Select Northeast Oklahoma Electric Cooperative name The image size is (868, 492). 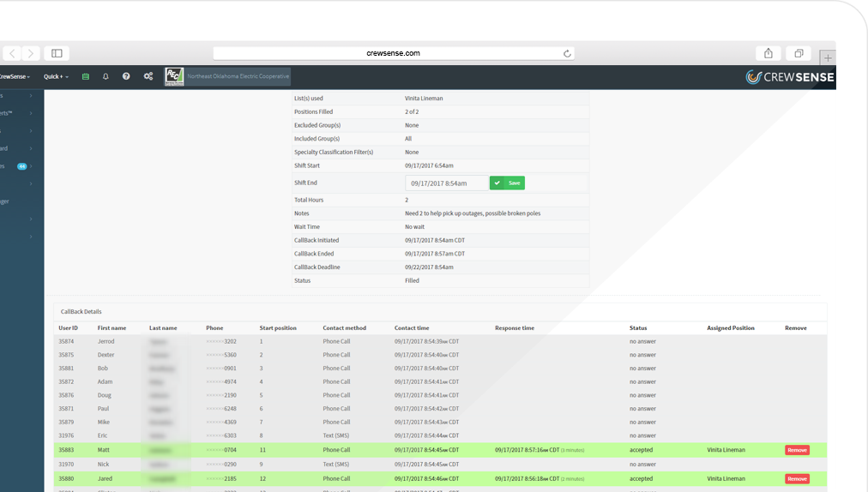coord(238,76)
